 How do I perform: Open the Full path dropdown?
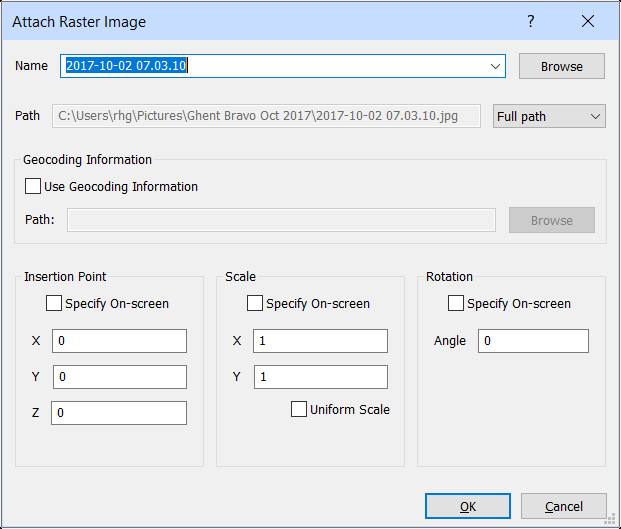(x=550, y=116)
